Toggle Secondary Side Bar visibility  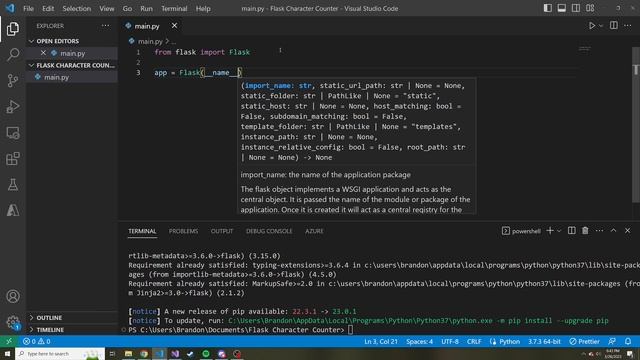576,8
